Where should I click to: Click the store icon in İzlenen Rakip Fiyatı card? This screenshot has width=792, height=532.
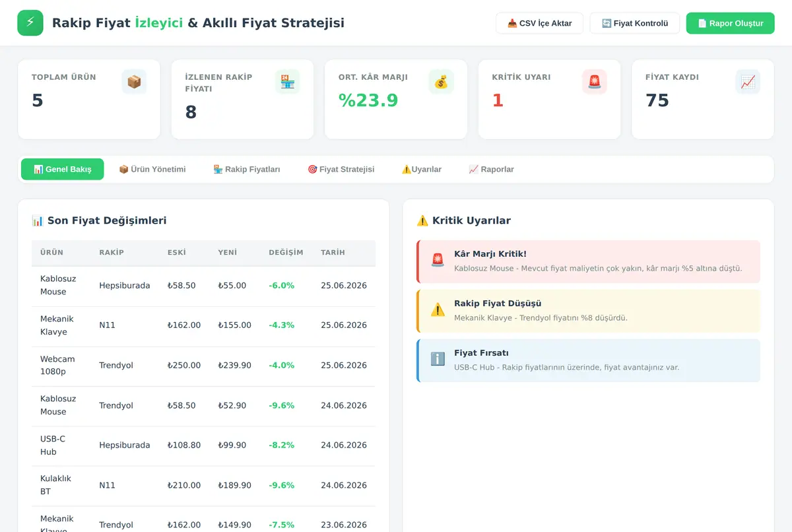click(x=287, y=82)
